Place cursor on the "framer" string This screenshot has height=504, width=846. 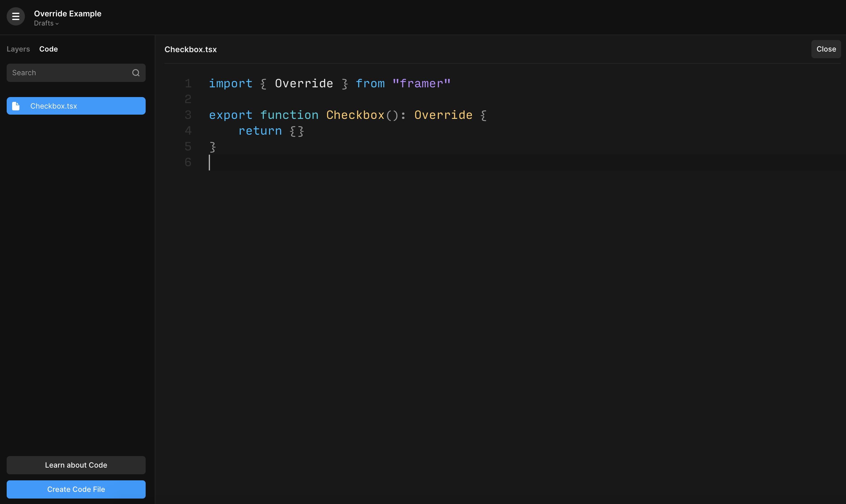coord(421,84)
